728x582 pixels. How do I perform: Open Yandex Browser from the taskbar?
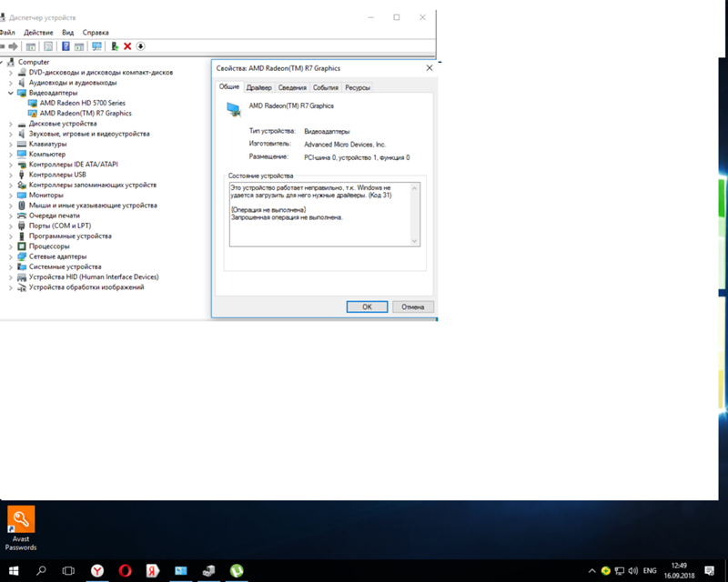pos(97,570)
